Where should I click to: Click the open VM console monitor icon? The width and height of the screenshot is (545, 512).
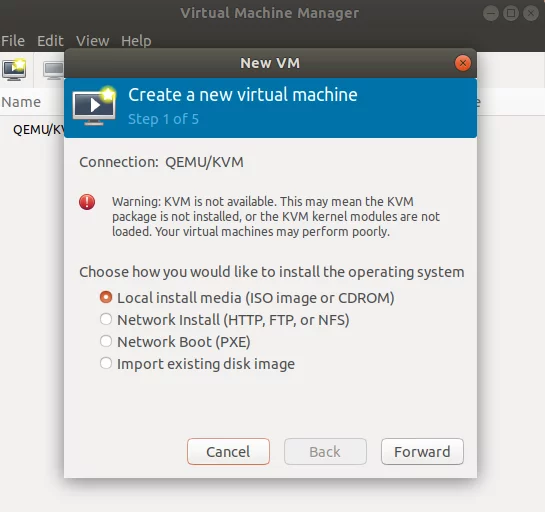54,70
